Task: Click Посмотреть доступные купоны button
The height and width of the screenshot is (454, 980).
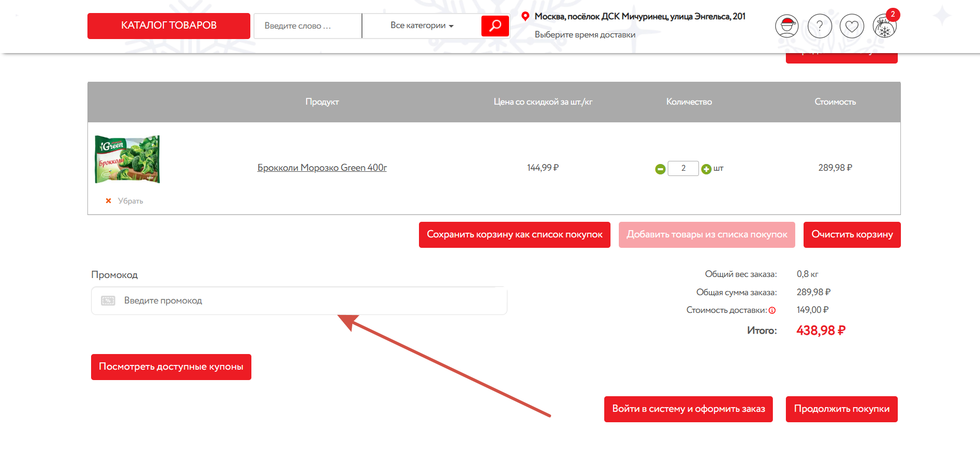Action: click(171, 367)
